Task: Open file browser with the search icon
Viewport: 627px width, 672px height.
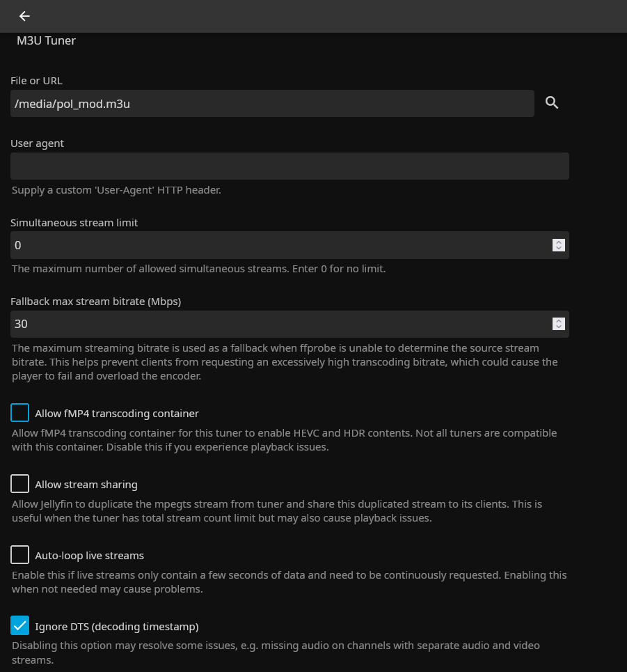Action: [x=552, y=103]
